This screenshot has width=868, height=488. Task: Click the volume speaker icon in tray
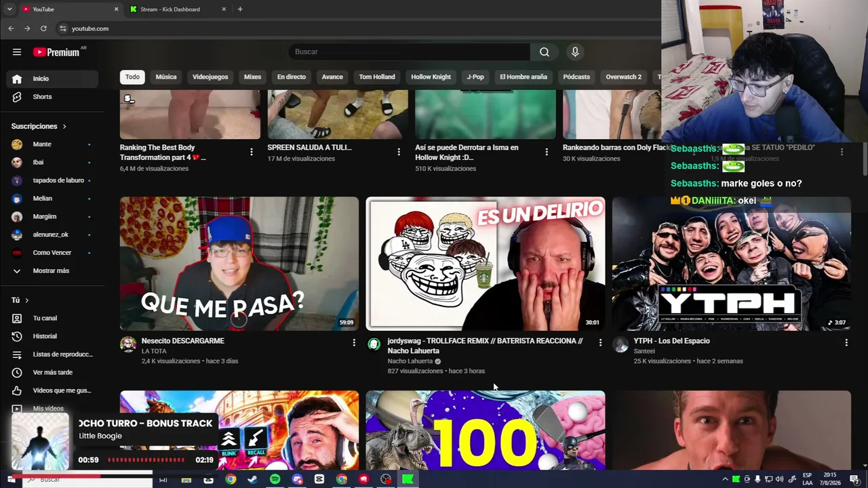pos(779,479)
